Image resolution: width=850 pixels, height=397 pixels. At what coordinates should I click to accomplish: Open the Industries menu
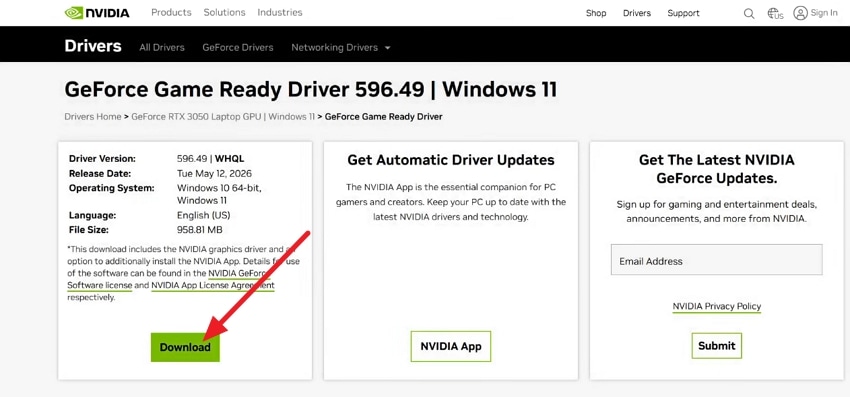pos(280,12)
